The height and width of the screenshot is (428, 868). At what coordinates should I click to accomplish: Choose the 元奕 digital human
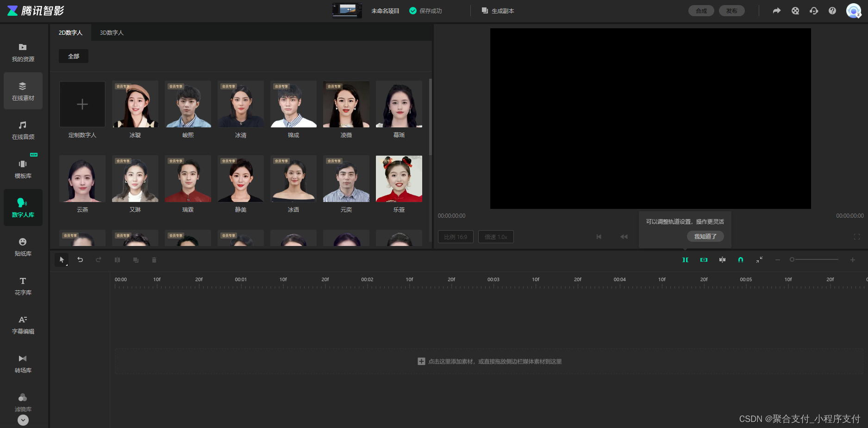tap(346, 179)
